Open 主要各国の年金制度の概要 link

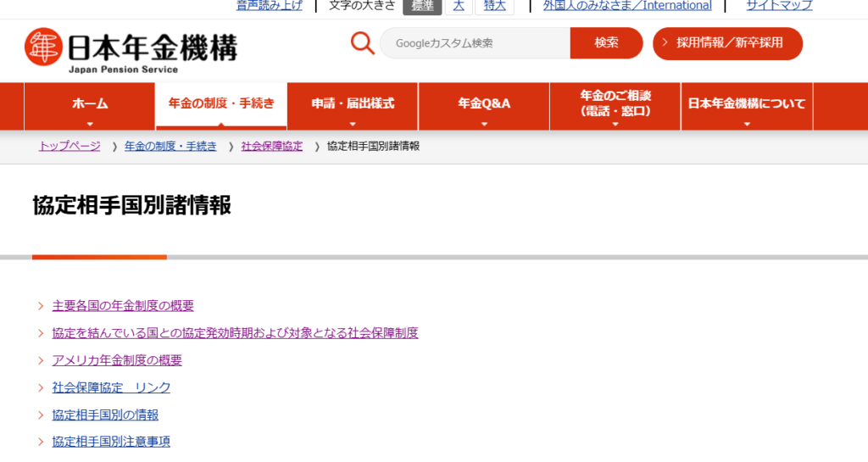[123, 306]
